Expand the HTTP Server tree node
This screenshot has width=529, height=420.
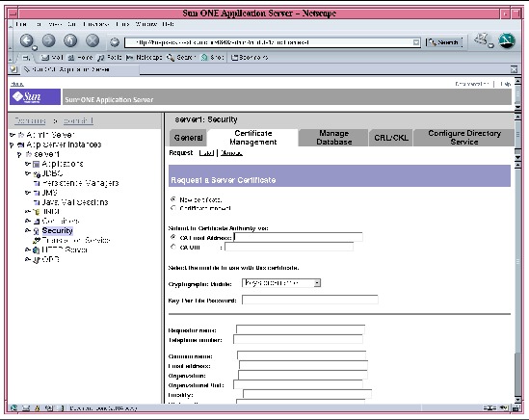pos(28,249)
